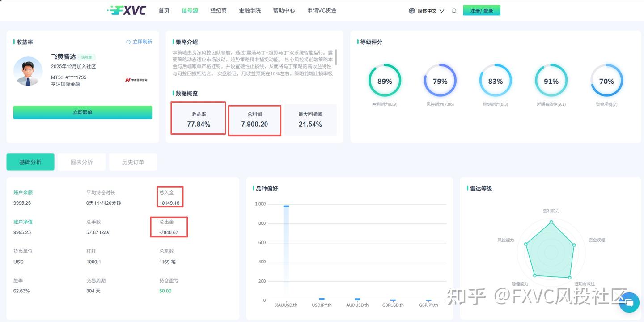The width and height of the screenshot is (644, 322).
Task: Click 帮助中心 in the navigation
Action: pos(284,10)
